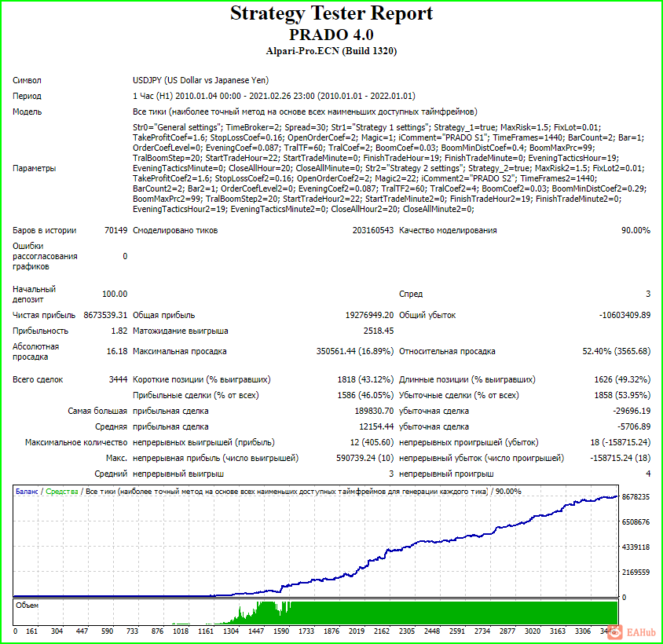Select the average profit trade value "12154.44"
The height and width of the screenshot is (644, 663).
(376, 426)
